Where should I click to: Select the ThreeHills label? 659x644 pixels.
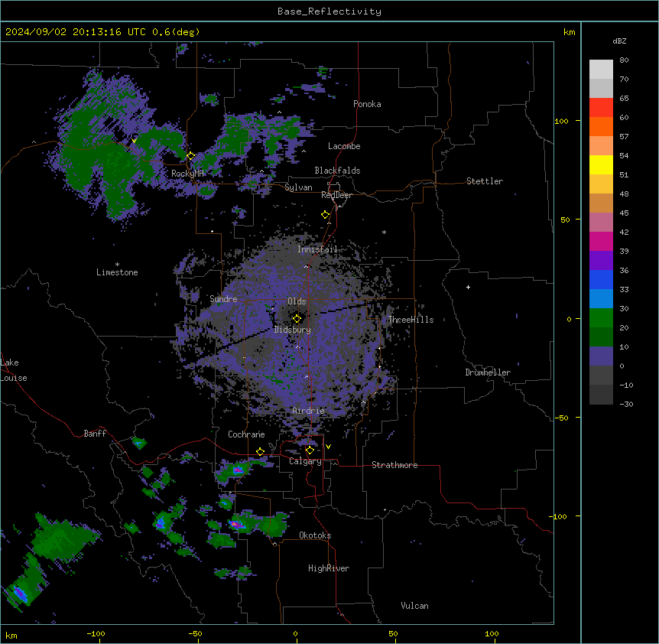coord(411,320)
